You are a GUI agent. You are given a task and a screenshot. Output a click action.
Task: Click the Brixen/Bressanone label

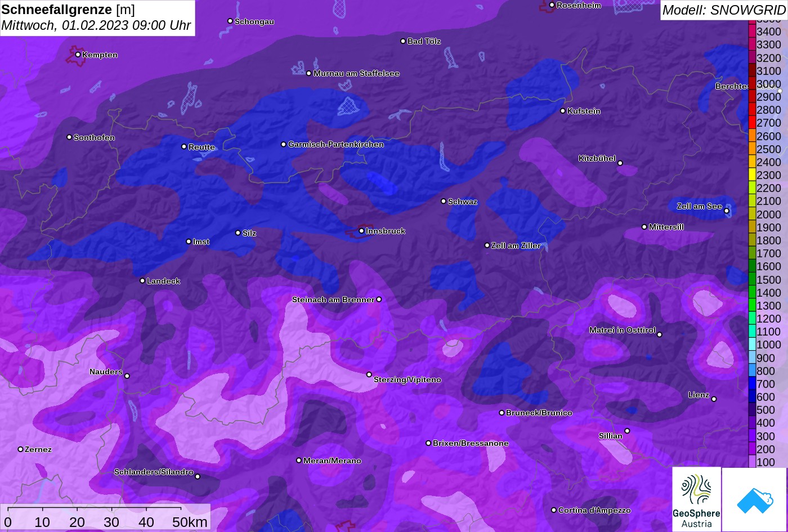471,444
